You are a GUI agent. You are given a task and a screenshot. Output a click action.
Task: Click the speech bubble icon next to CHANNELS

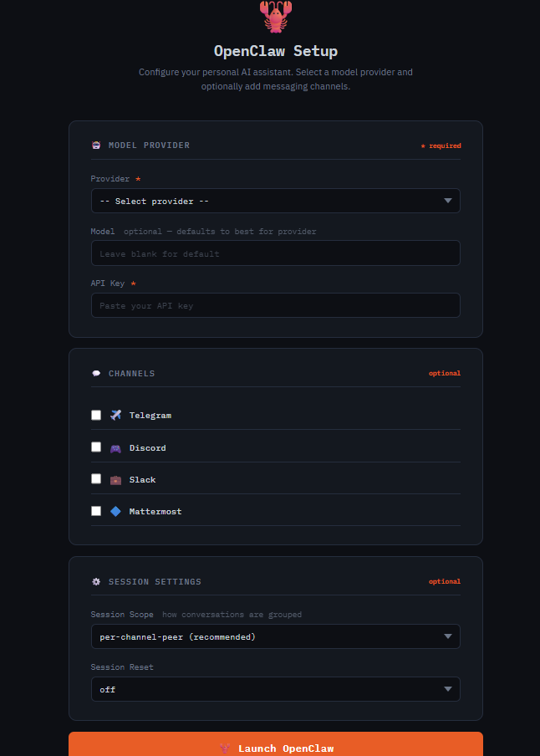point(96,373)
